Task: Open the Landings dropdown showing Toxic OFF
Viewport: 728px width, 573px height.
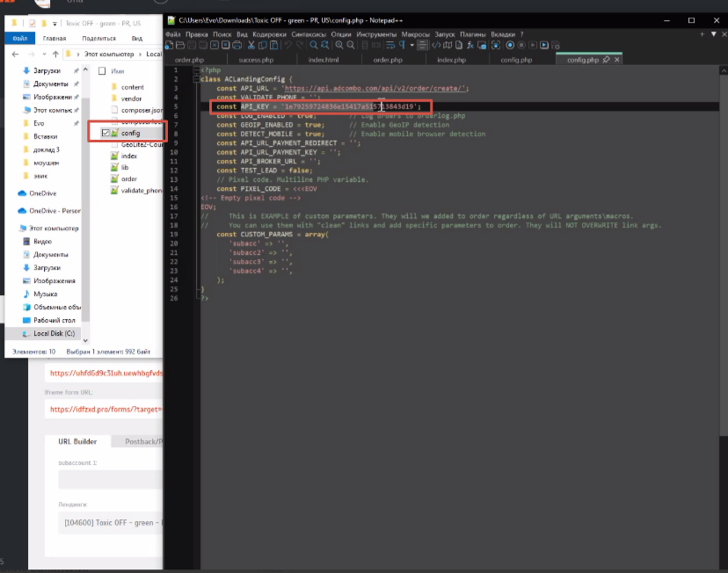Action: point(110,523)
